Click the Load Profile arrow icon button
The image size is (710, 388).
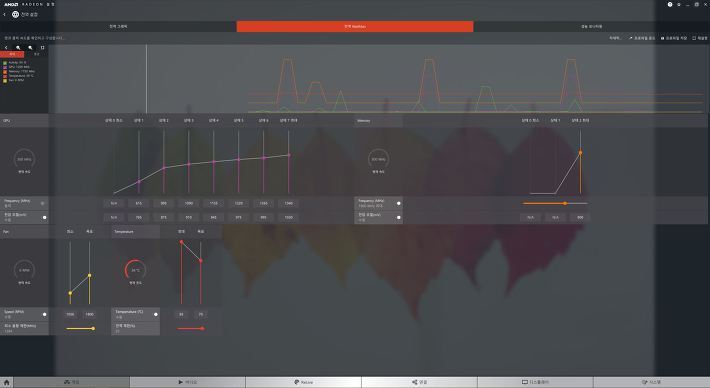[642, 38]
